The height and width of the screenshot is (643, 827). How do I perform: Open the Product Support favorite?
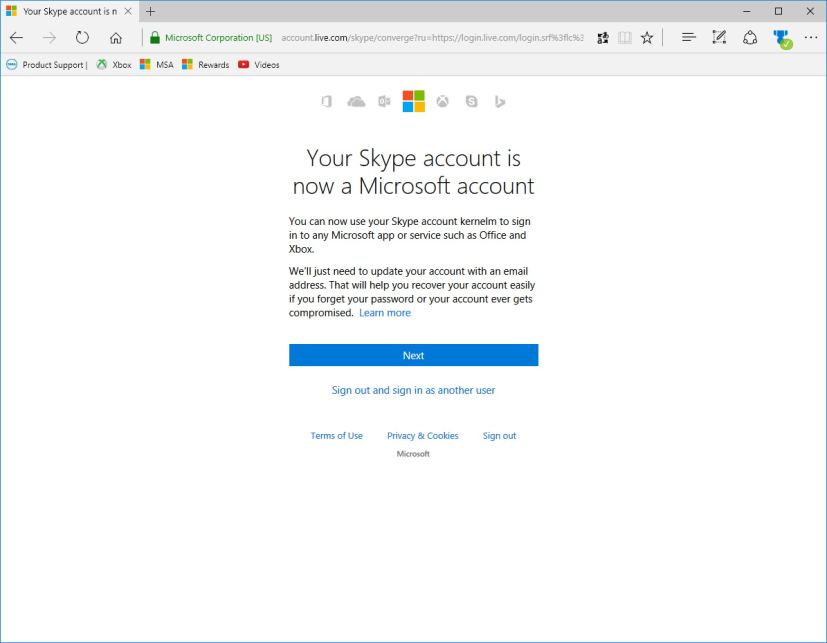click(x=46, y=65)
